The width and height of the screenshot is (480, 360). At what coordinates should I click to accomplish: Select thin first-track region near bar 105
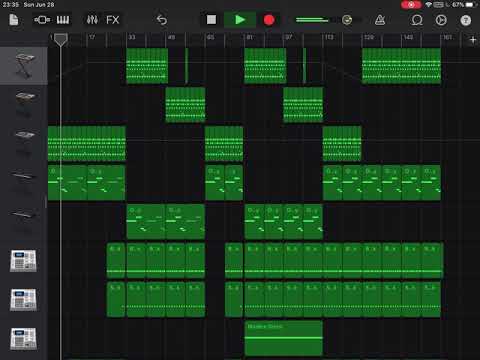tap(304, 66)
